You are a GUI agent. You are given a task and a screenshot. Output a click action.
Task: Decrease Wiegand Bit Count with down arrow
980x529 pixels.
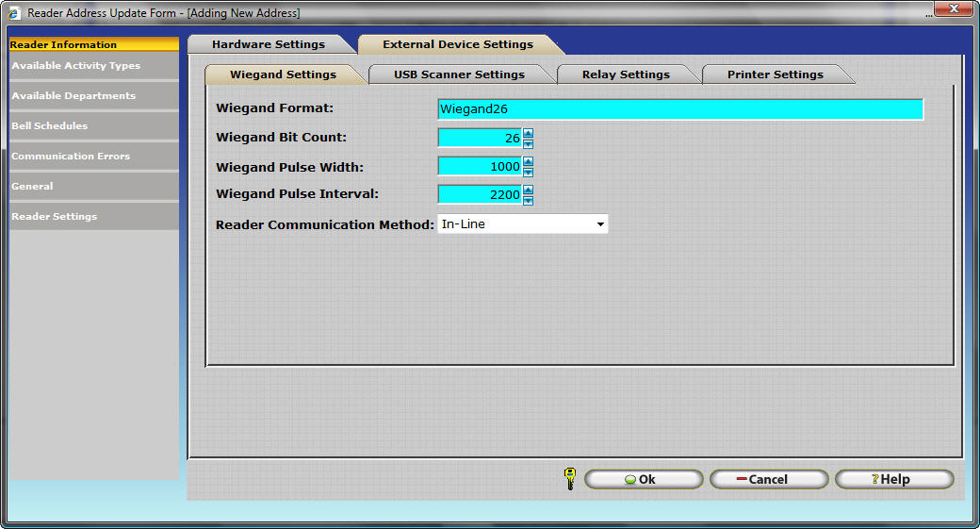coord(528,143)
